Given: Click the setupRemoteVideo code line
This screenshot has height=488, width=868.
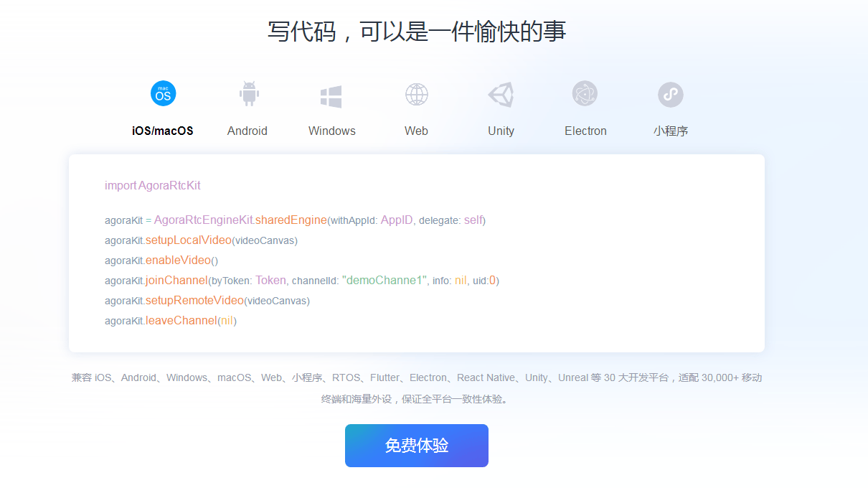Looking at the screenshot, I should click(207, 300).
